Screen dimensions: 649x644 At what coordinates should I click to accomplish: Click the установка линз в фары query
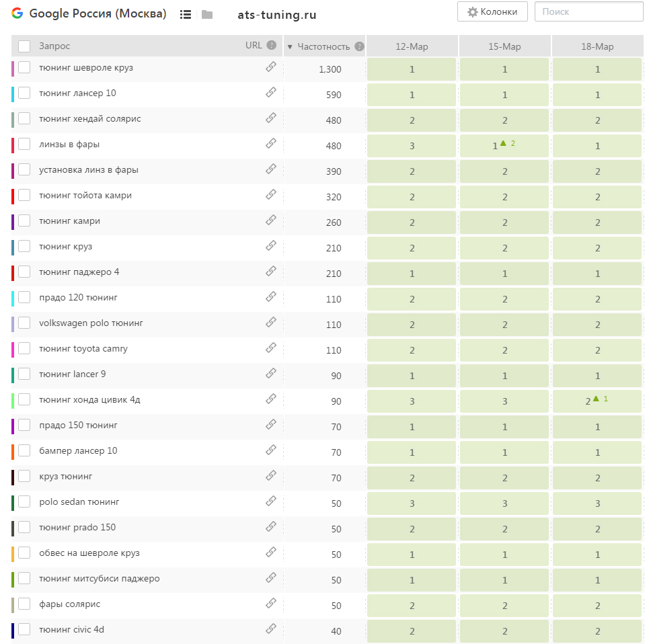pyautogui.click(x=89, y=170)
